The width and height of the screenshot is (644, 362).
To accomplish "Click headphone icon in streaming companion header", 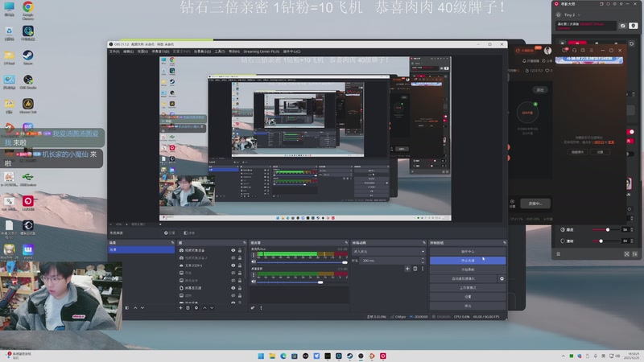I will (x=574, y=50).
